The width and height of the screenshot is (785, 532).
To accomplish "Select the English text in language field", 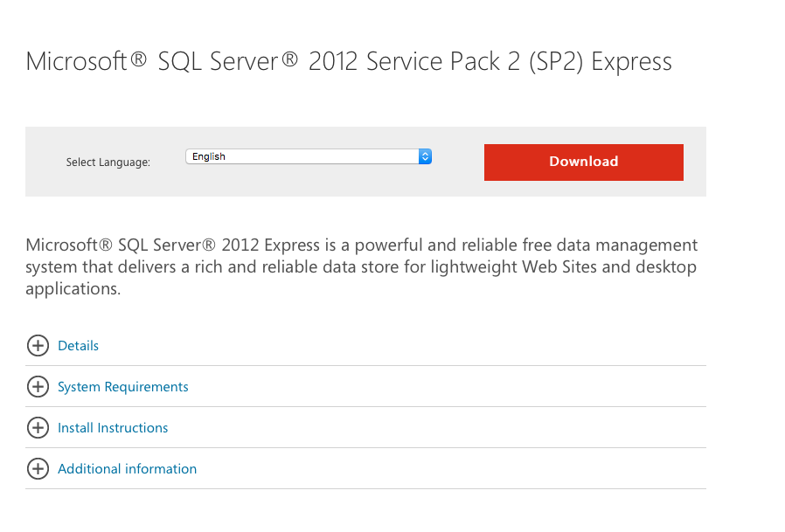I will coord(209,156).
